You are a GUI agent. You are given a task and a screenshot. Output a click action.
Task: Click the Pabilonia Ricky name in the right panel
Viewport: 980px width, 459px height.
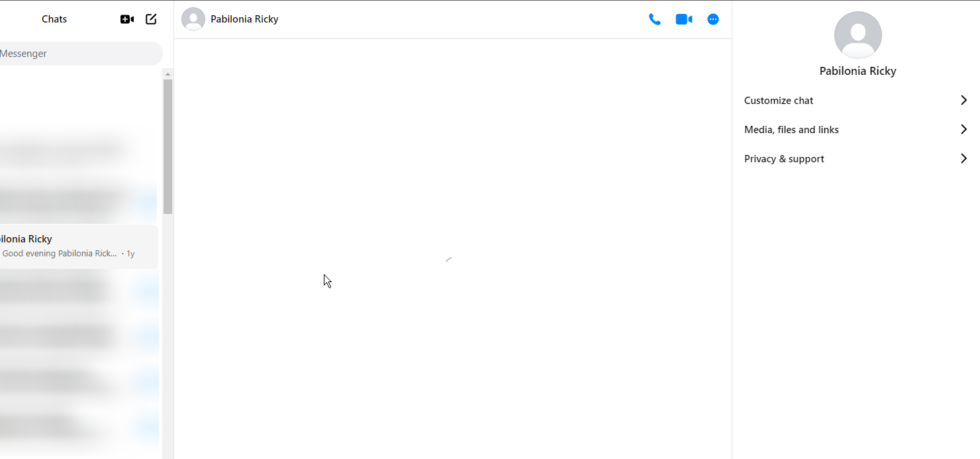pyautogui.click(x=857, y=71)
